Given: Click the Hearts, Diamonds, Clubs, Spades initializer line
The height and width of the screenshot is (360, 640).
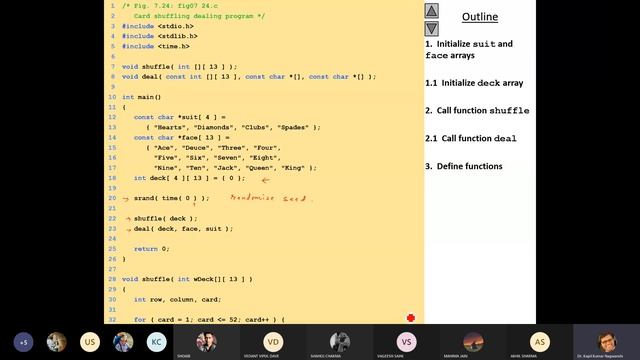Looking at the screenshot, I should pyautogui.click(x=233, y=128).
